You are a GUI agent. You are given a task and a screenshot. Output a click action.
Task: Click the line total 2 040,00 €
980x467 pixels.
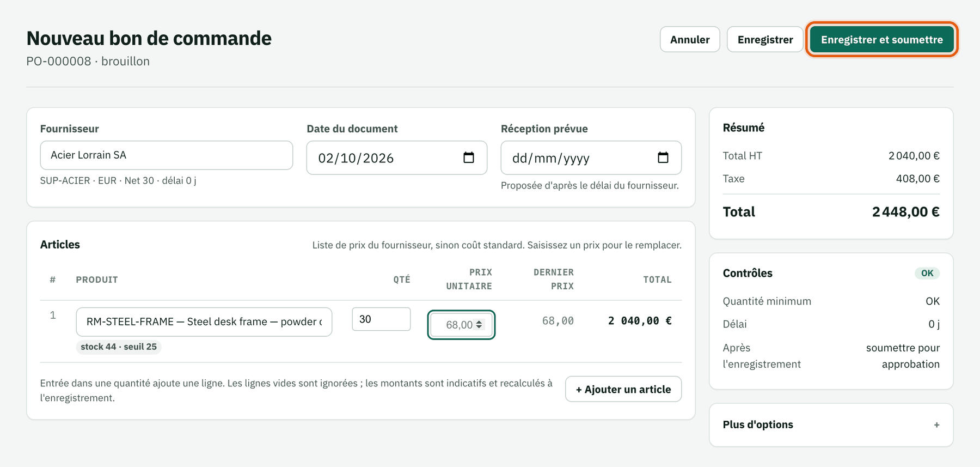(640, 321)
